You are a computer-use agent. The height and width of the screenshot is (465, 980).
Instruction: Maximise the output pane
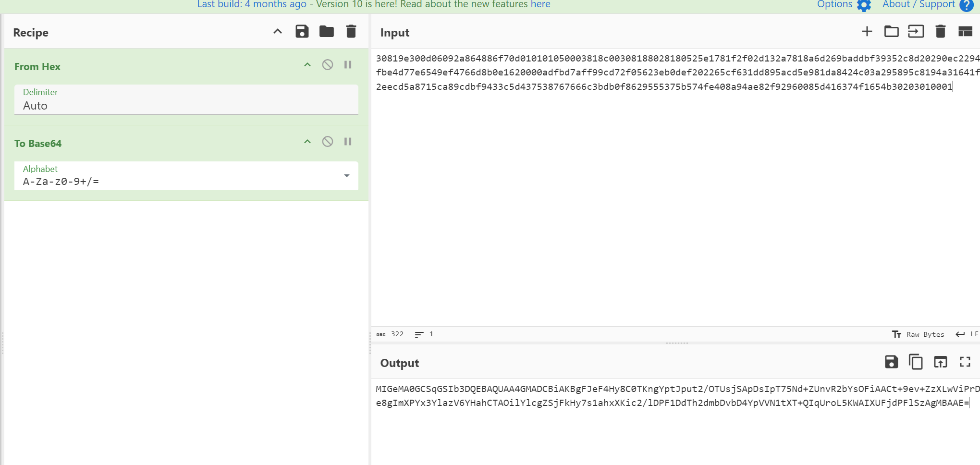(965, 362)
